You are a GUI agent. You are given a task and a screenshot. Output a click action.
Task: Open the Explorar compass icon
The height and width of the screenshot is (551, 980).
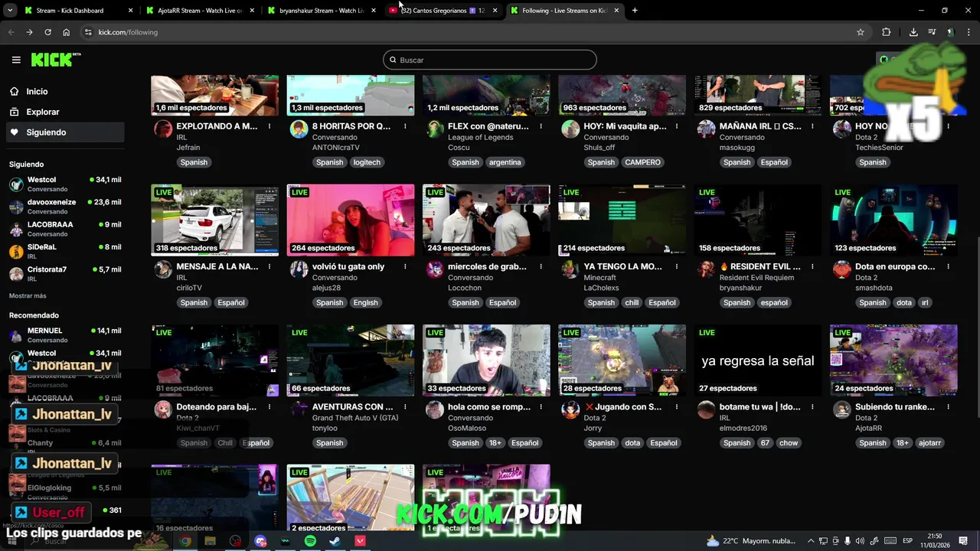pos(14,112)
